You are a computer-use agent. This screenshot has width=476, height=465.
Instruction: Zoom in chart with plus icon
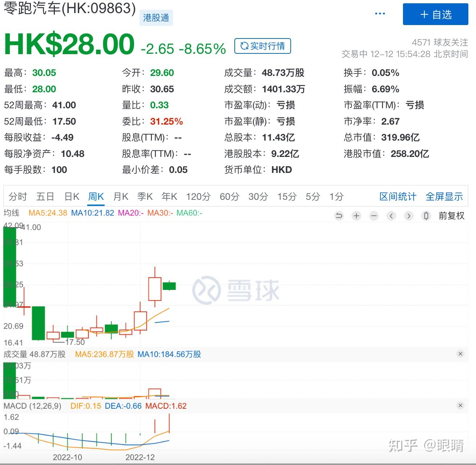[x=356, y=216]
